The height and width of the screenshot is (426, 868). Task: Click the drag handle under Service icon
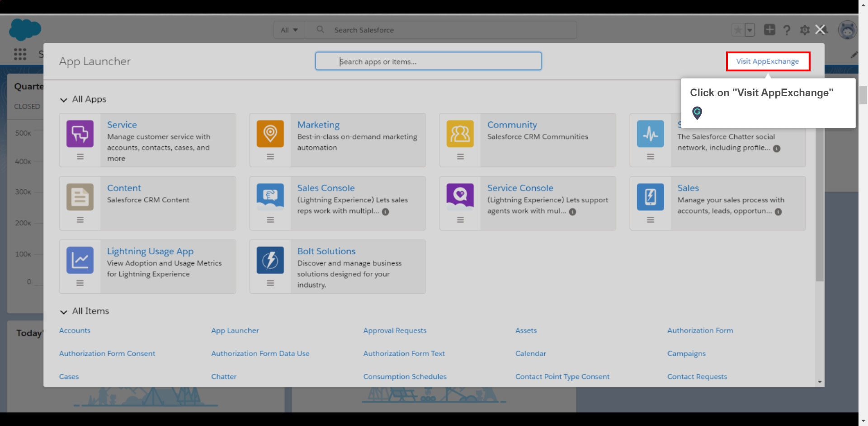(80, 157)
